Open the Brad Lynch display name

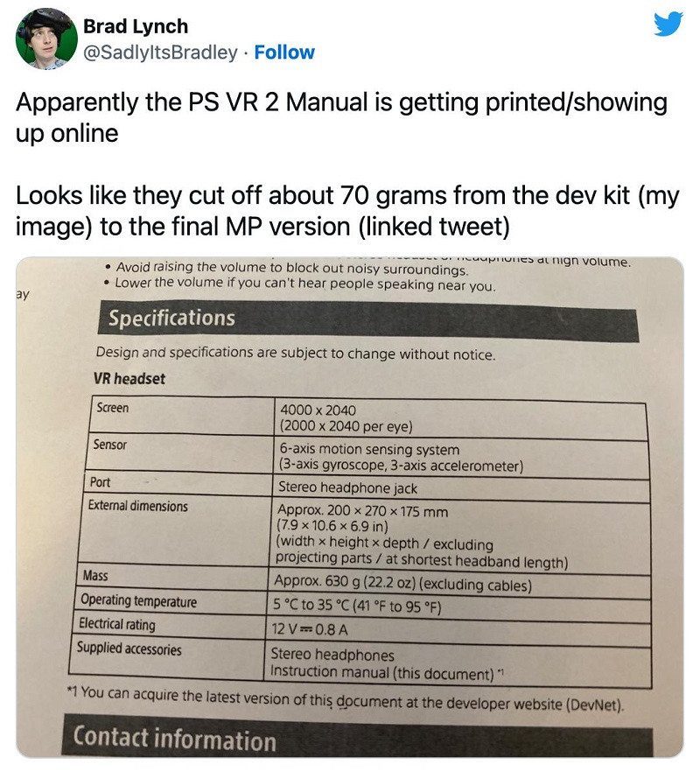[x=136, y=26]
